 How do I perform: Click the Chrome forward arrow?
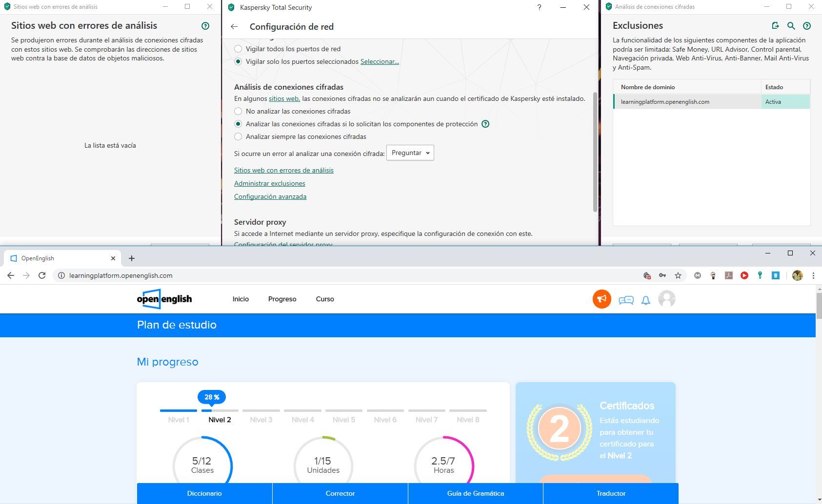[x=26, y=275]
